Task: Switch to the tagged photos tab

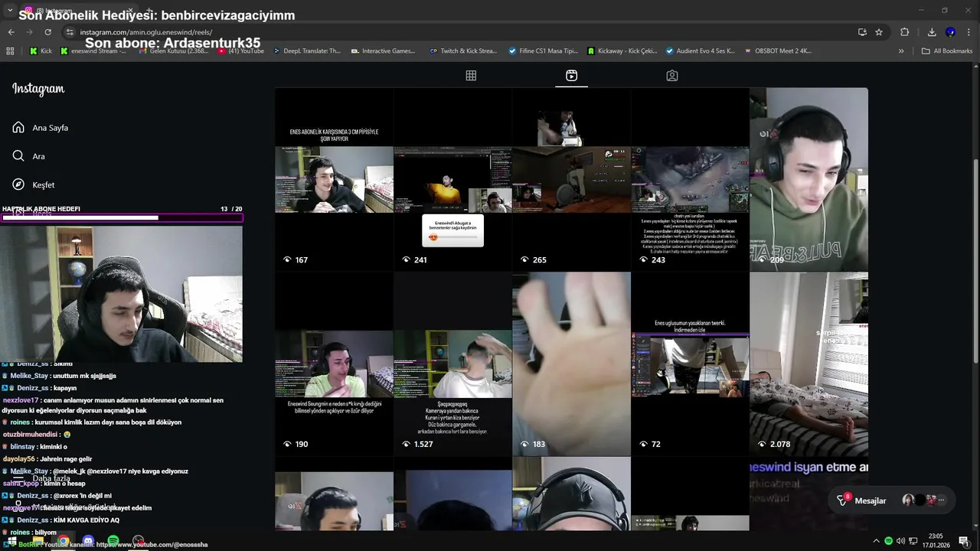Action: click(x=671, y=76)
